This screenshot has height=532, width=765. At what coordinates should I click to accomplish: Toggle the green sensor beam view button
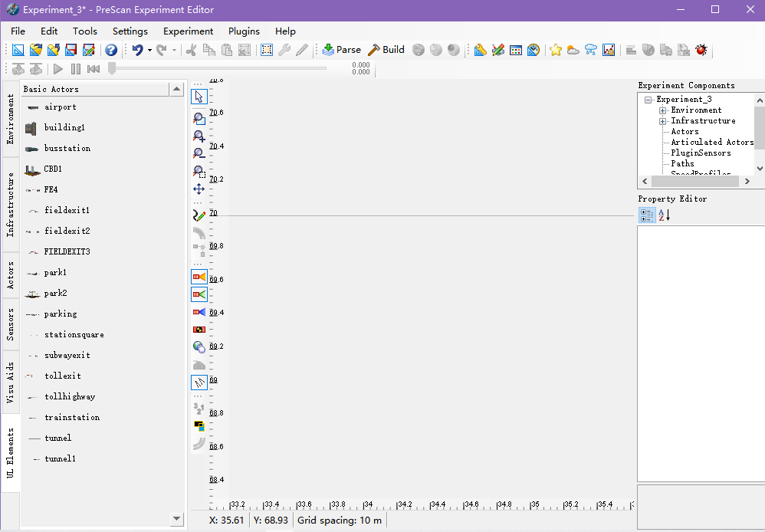(199, 294)
